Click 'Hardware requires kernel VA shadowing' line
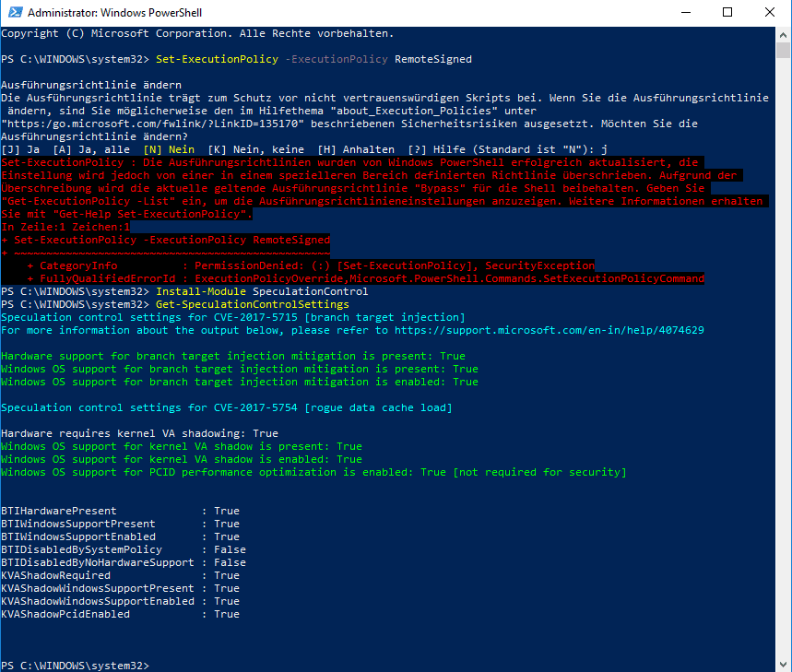 tap(139, 433)
